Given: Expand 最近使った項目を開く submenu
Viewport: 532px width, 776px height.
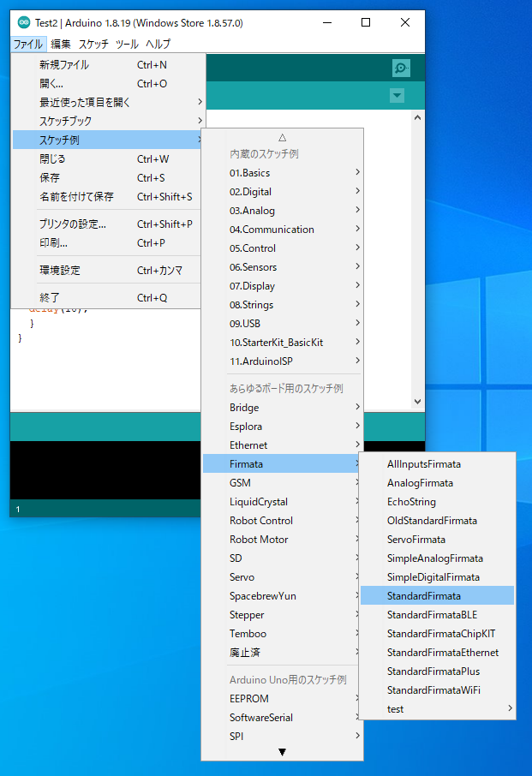Looking at the screenshot, I should (106, 103).
